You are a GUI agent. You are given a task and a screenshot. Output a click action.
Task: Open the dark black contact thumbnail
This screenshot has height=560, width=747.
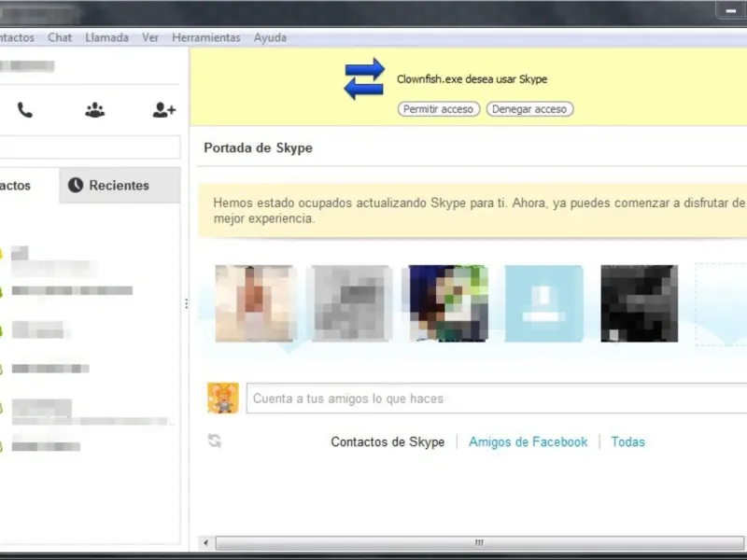coord(640,303)
